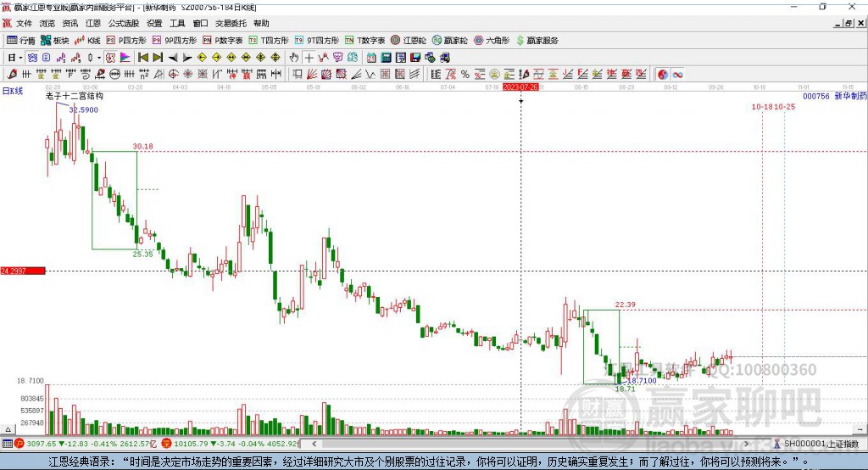
Task: Switch to K线 chart view
Action: (87, 41)
